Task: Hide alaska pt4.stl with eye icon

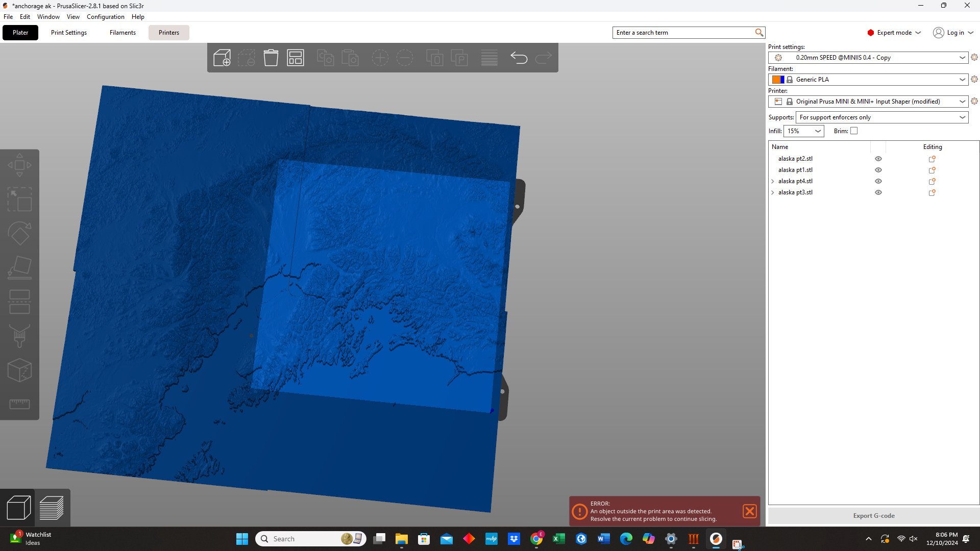Action: [x=878, y=181]
